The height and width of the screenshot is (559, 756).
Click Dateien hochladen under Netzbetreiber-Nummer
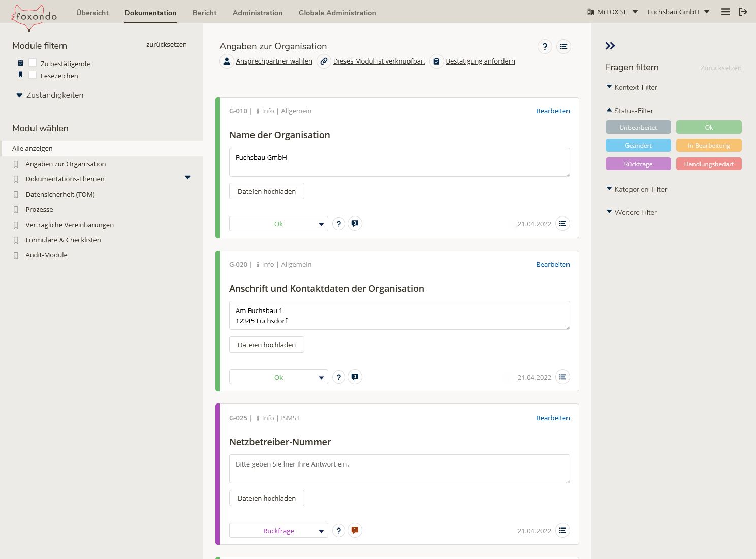click(x=267, y=498)
